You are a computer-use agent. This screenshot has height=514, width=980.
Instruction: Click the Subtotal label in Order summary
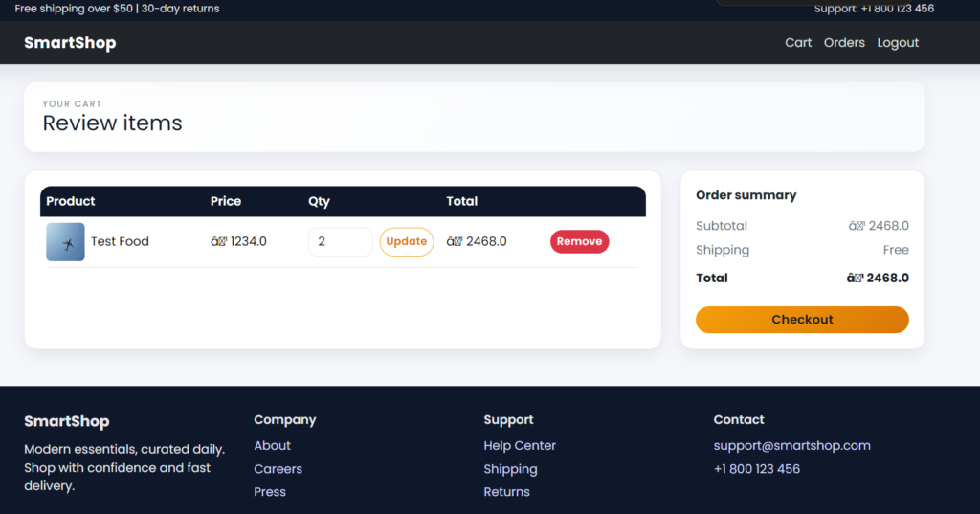click(x=722, y=226)
